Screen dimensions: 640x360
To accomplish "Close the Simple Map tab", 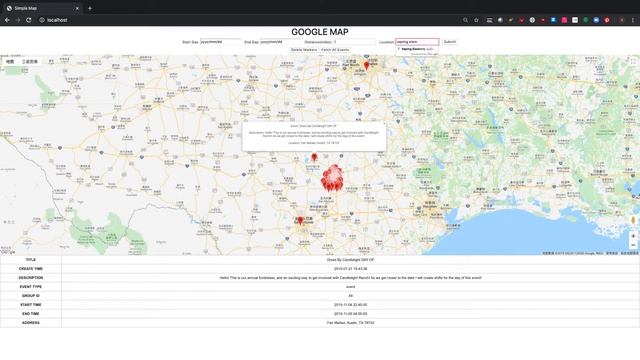I will click(x=77, y=8).
